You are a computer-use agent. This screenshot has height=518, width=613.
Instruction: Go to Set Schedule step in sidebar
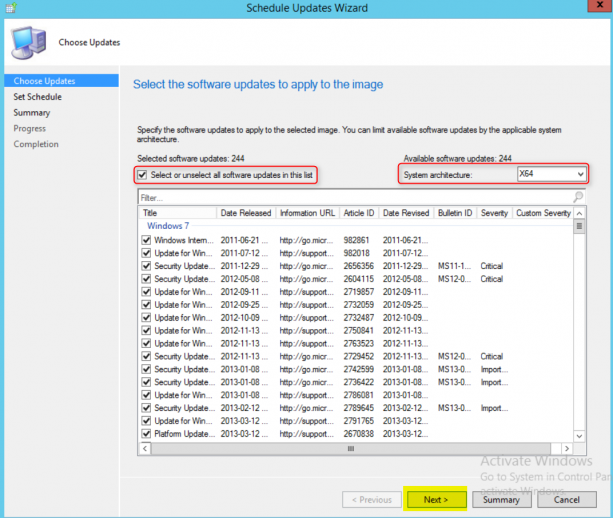[37, 97]
